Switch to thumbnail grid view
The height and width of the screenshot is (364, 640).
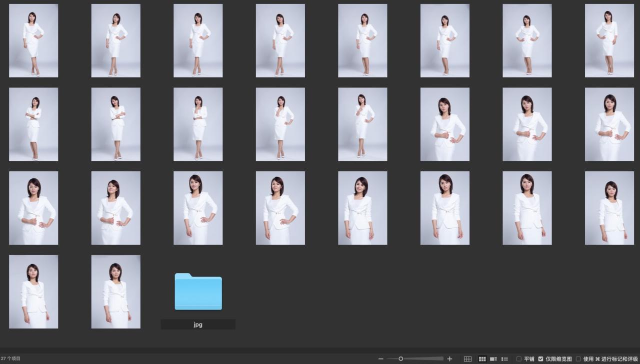point(482,359)
